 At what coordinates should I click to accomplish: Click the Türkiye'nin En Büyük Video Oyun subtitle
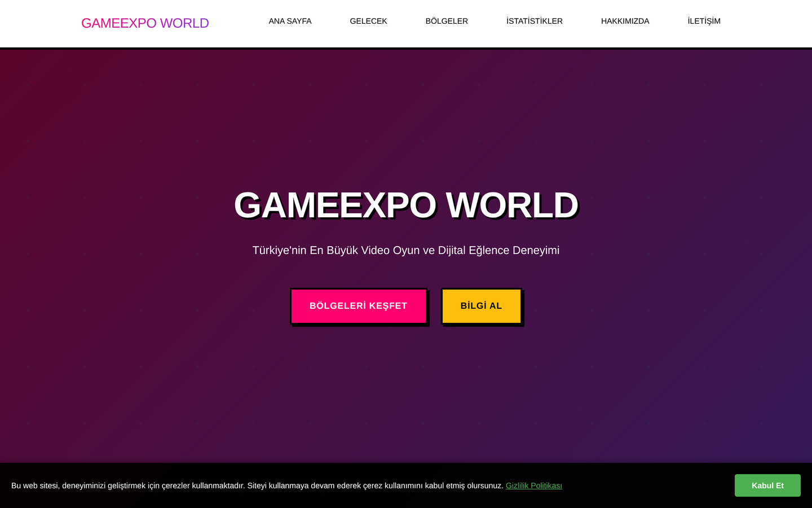pyautogui.click(x=406, y=250)
